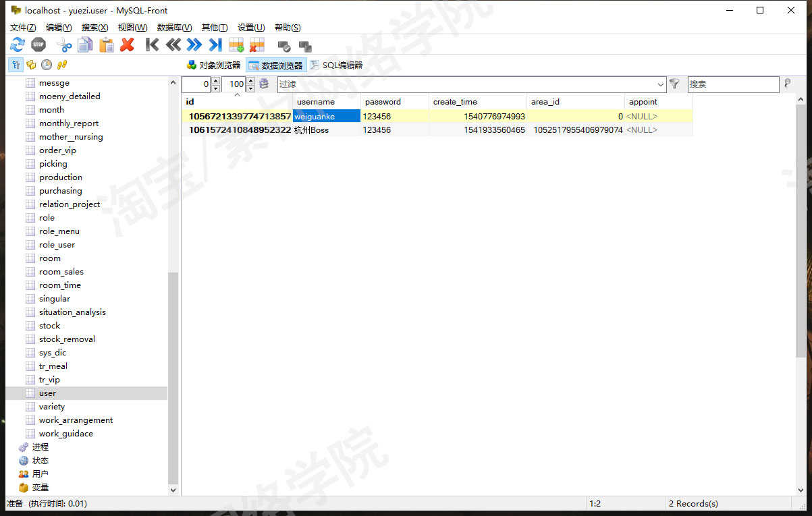812x516 pixels.
Task: Click data grid vertical scrollbar
Action: pyautogui.click(x=801, y=229)
